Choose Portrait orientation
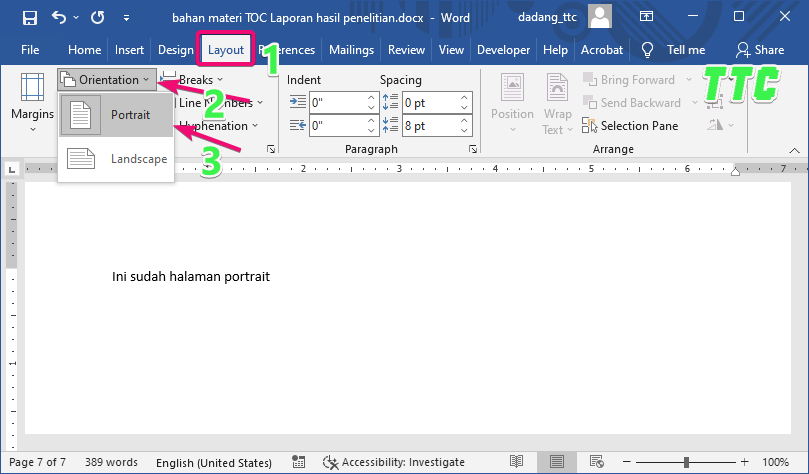 tap(116, 115)
